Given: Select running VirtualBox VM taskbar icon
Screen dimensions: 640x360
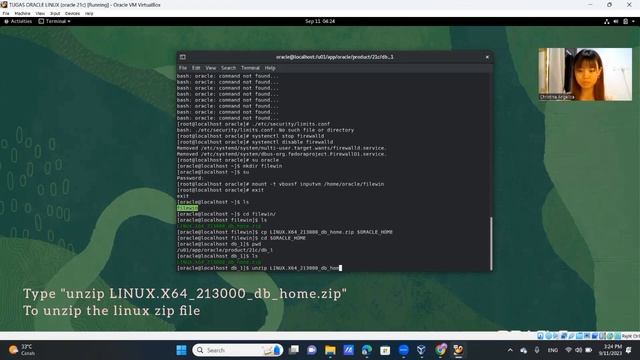Looking at the screenshot, I should click(458, 350).
